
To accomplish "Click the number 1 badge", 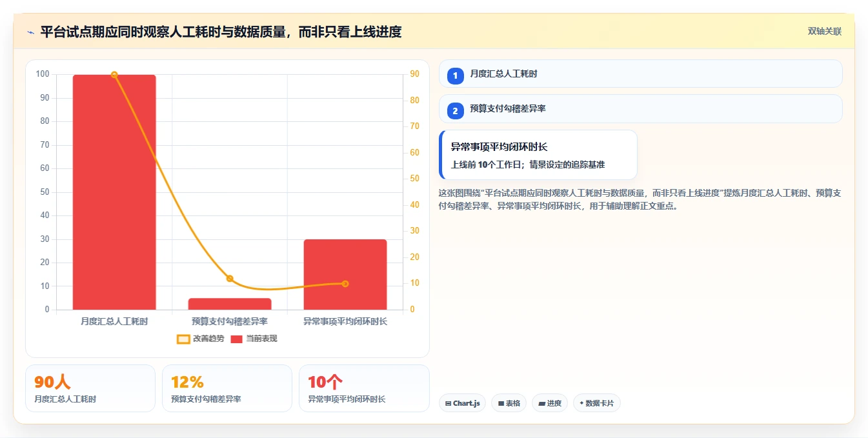I will pyautogui.click(x=455, y=76).
